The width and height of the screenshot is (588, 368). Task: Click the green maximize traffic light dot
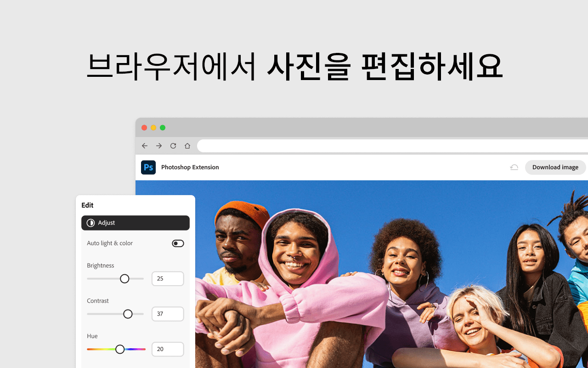[x=163, y=127]
